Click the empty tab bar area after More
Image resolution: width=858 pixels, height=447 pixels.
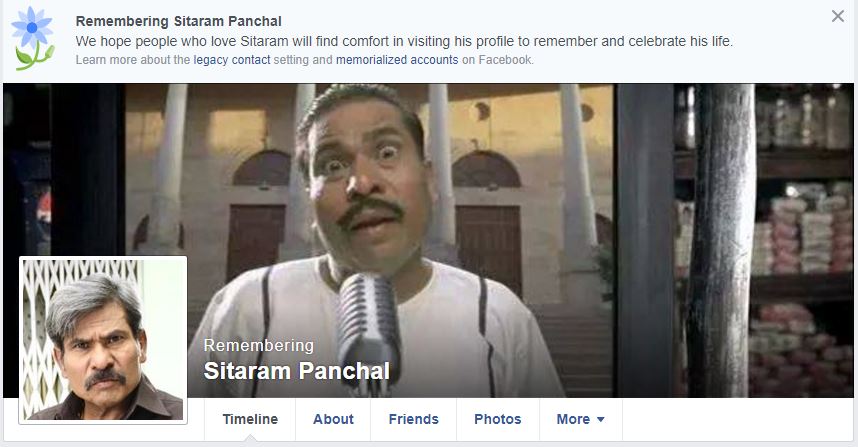pyautogui.click(x=738, y=419)
